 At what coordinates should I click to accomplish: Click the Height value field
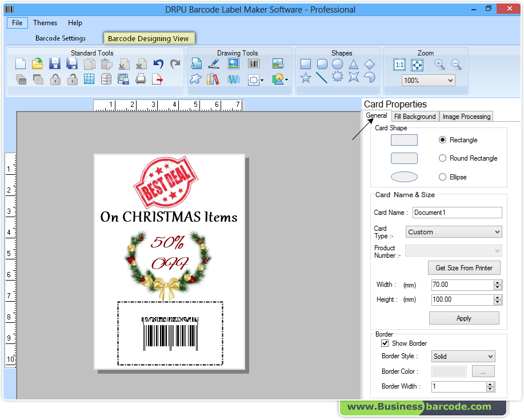coord(462,299)
